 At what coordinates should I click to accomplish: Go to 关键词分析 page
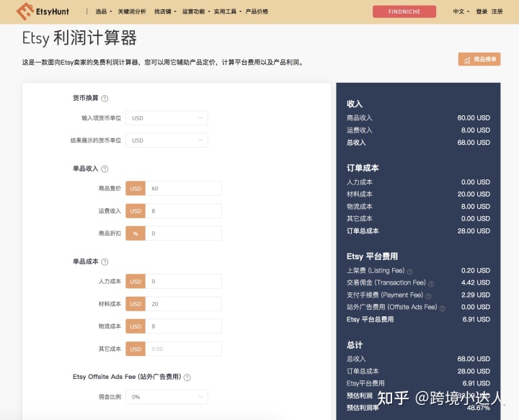tap(132, 12)
